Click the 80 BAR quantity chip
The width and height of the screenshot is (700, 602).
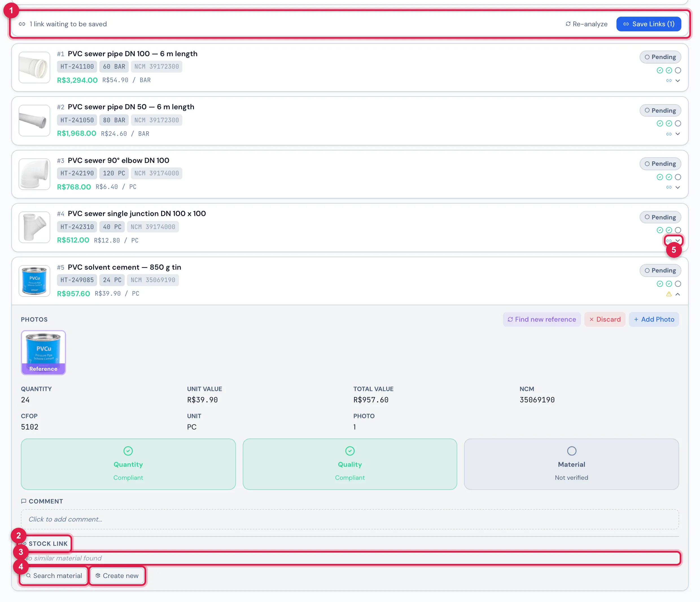114,120
